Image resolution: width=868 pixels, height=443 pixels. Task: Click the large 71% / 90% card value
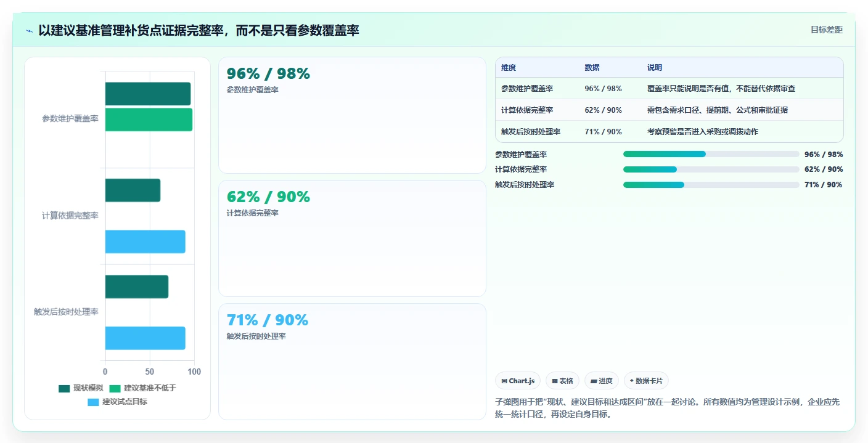[267, 320]
